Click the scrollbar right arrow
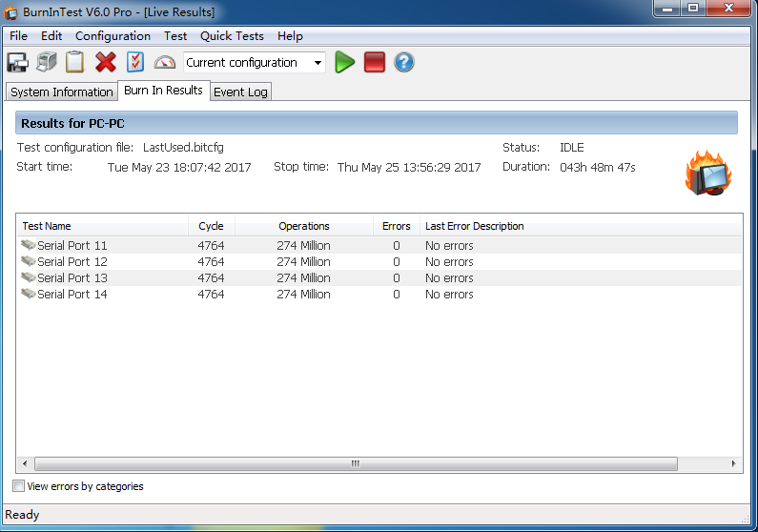The image size is (758, 532). pyautogui.click(x=734, y=464)
